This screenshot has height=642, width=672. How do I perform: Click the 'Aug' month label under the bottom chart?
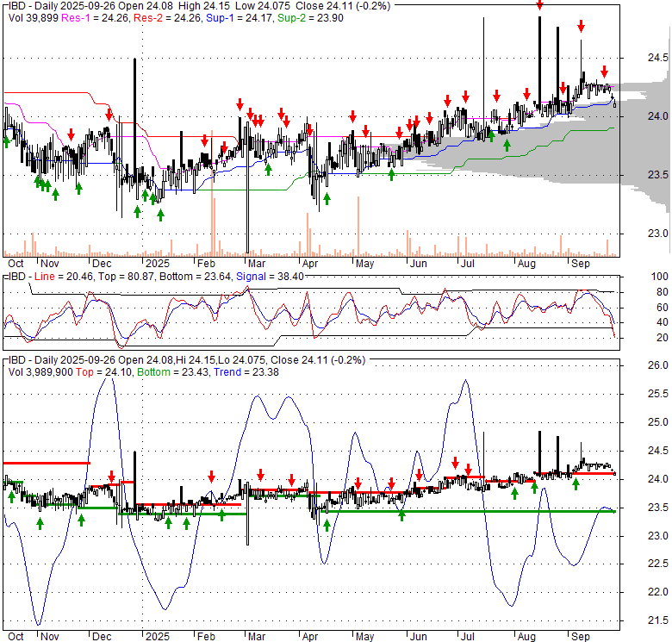pos(526,637)
